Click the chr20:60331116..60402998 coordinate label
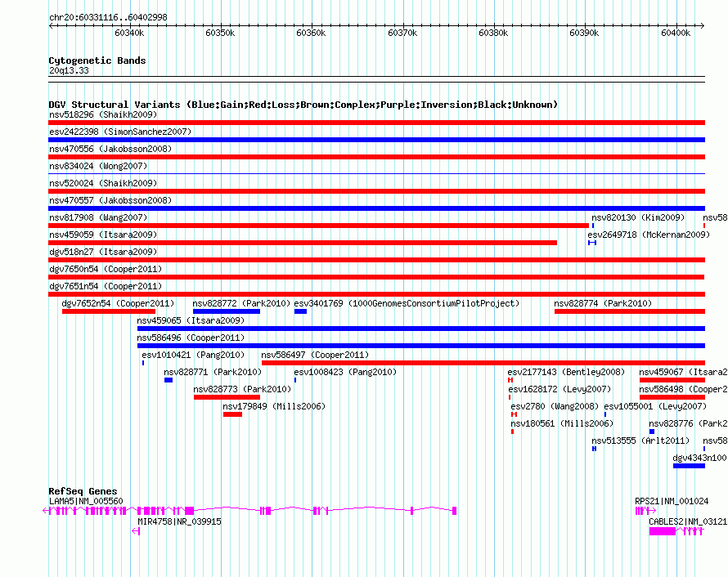Screen dimensions: 728x577 [x=108, y=17]
